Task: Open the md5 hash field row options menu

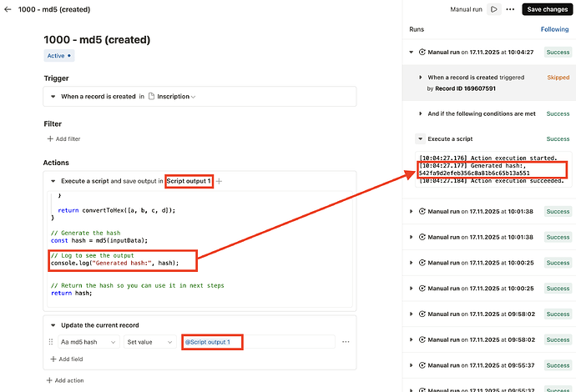Action: pyautogui.click(x=345, y=342)
